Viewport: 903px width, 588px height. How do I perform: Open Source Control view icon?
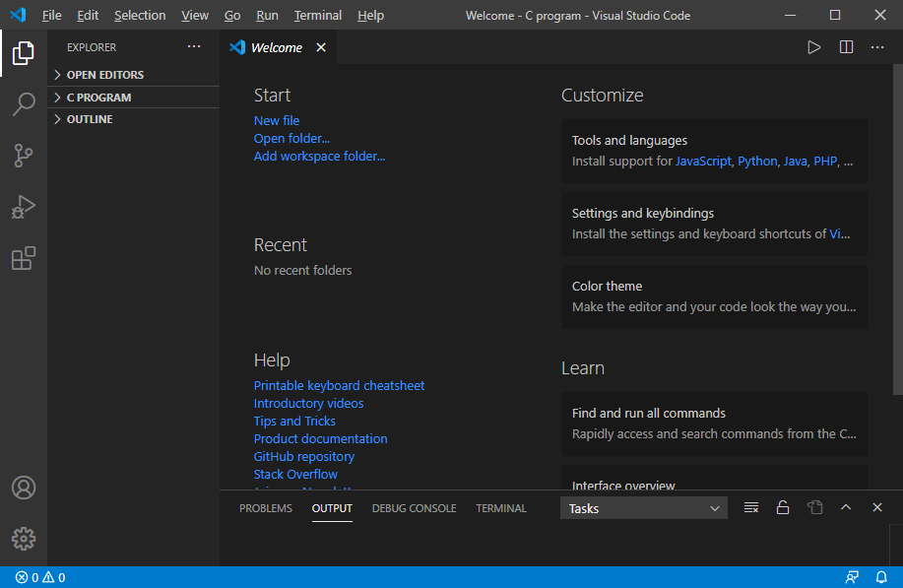point(23,156)
